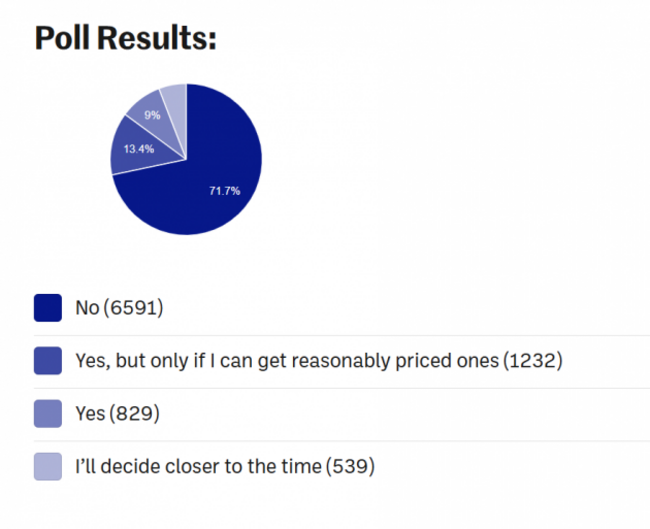Click the lightest decide-closer legend swatch
This screenshot has width=650, height=529.
[48, 466]
